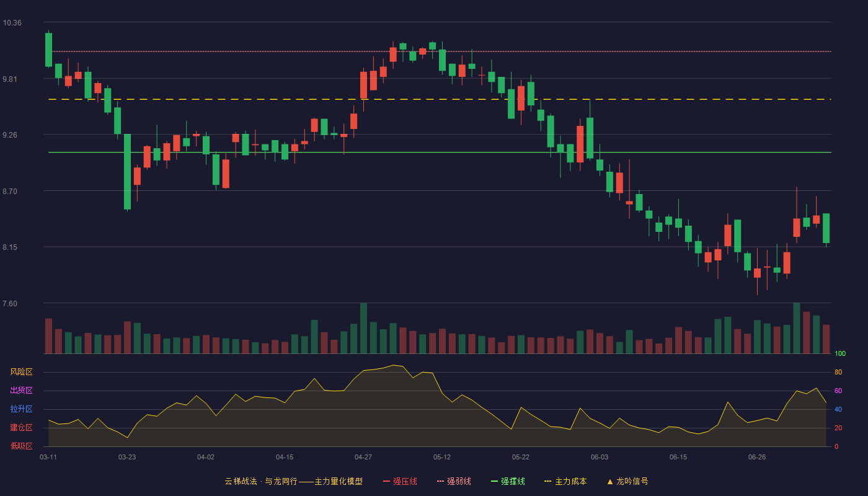The width and height of the screenshot is (868, 496).
Task: Select the 出货区 zone label
Action: pos(21,391)
